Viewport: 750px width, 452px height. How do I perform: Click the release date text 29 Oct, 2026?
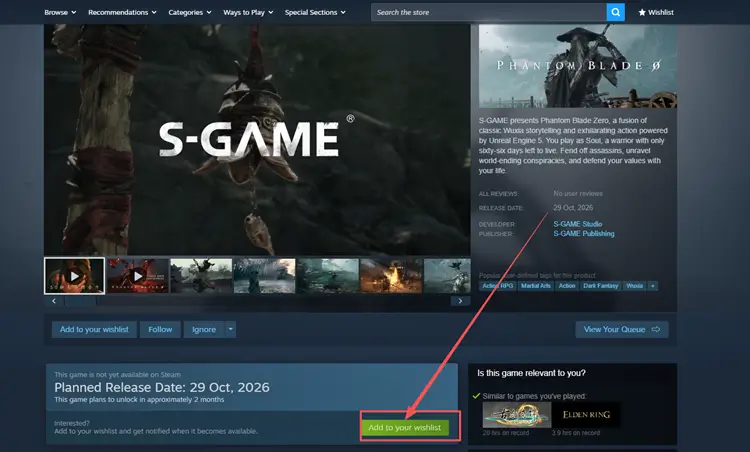coord(573,208)
